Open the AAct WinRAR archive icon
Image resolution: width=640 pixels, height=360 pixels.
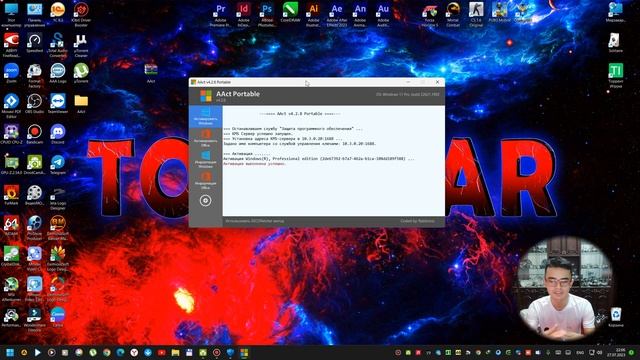151,73
